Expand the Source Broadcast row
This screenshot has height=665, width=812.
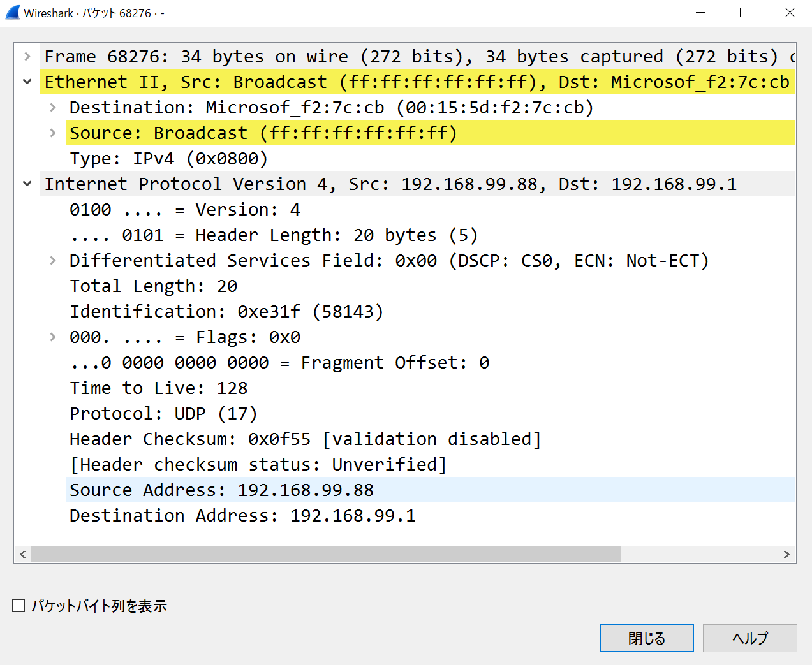[x=53, y=133]
